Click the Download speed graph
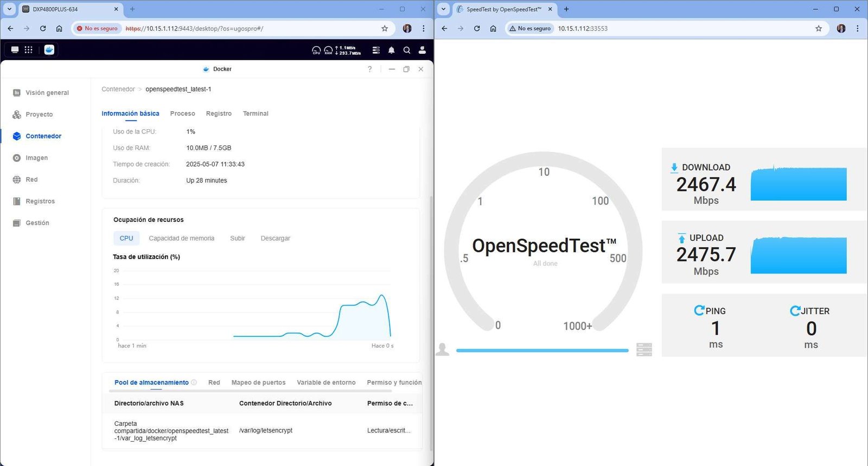868x466 pixels. pos(799,183)
